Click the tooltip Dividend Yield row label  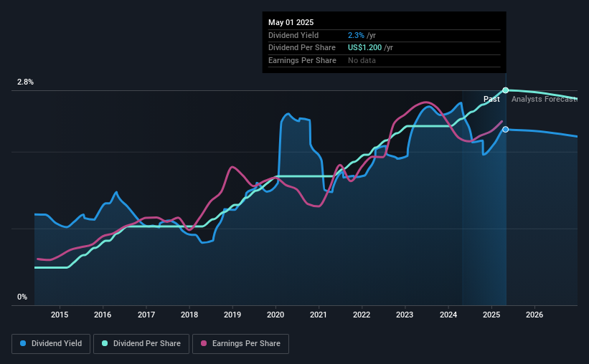[293, 35]
